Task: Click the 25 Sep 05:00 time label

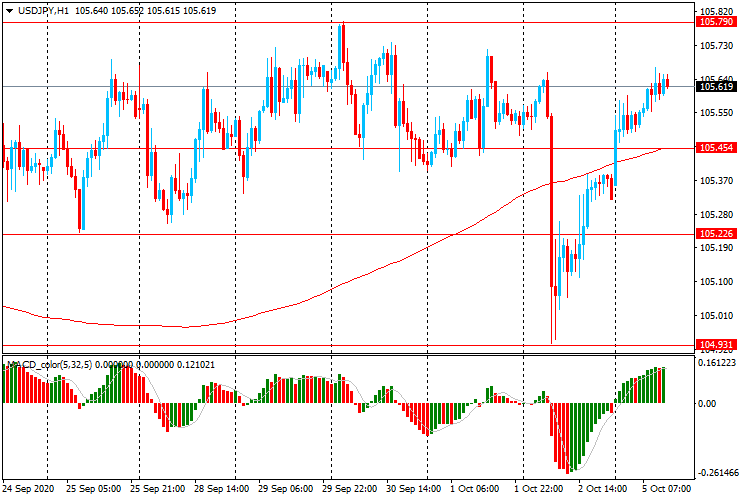Action: [x=93, y=489]
